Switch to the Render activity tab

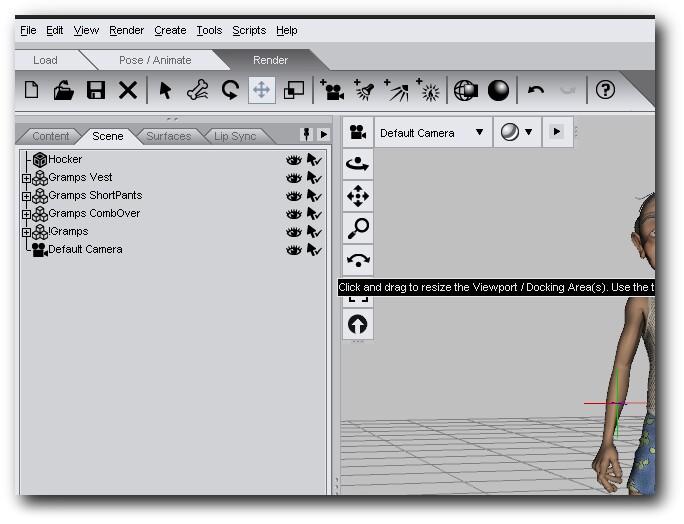[x=270, y=60]
